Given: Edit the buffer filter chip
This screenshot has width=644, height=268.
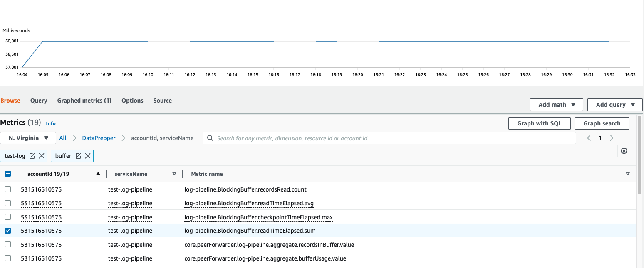Looking at the screenshot, I should [x=79, y=156].
